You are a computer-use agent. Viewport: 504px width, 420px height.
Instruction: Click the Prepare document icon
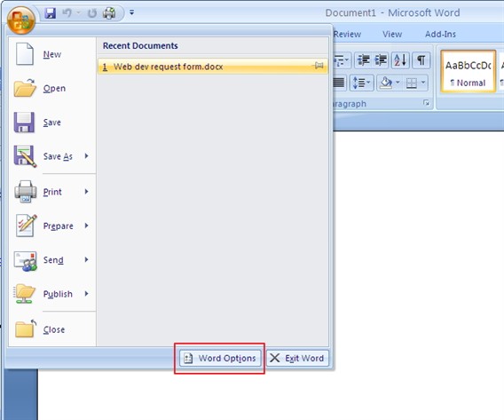pyautogui.click(x=26, y=226)
